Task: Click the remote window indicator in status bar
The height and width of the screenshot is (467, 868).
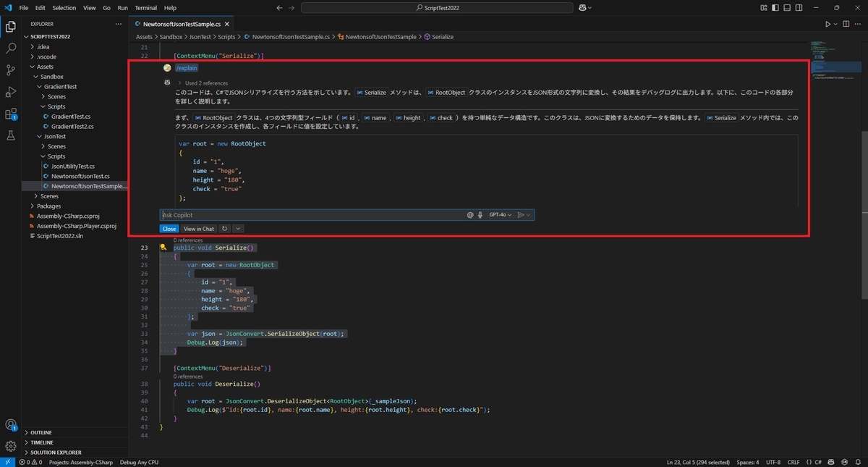Action: 7,462
